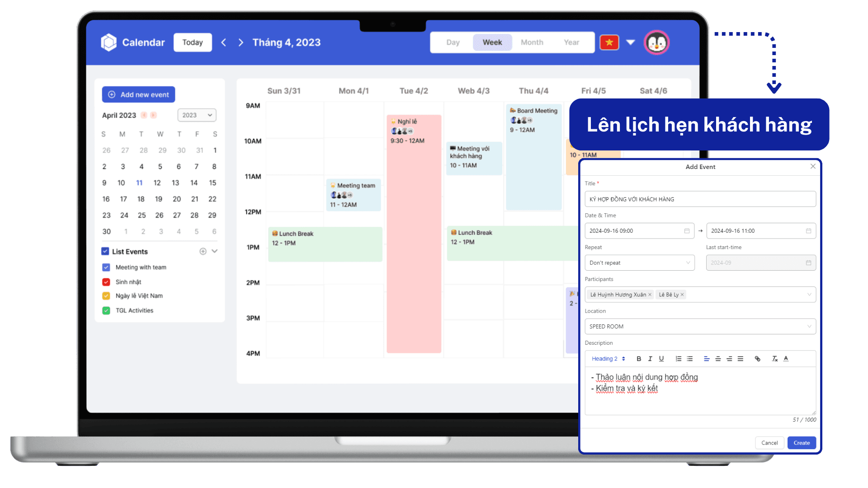This screenshot has height=488, width=868.
Task: Click the Cancel event creation button
Action: coord(770,443)
